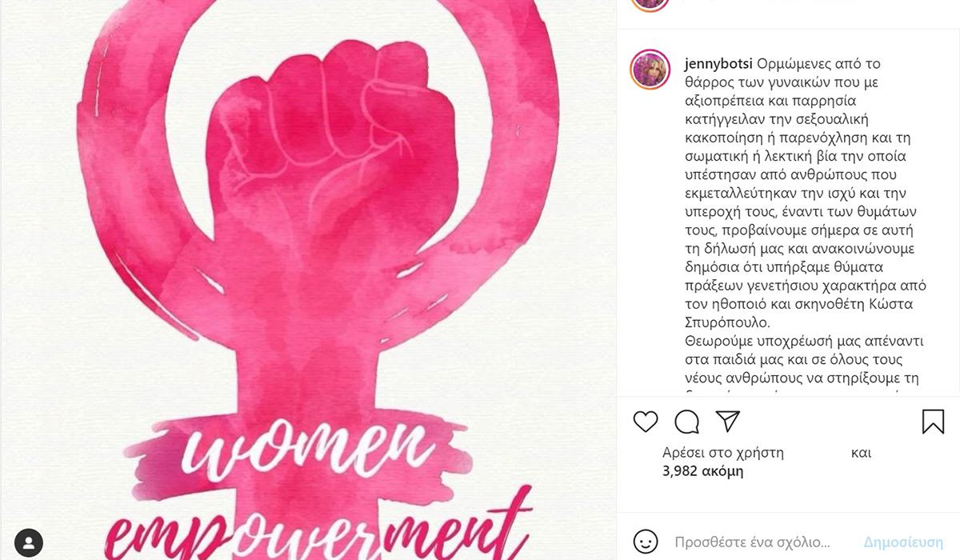The width and height of the screenshot is (960, 560).
Task: Click the partial profile avatar at top
Action: [x=650, y=5]
